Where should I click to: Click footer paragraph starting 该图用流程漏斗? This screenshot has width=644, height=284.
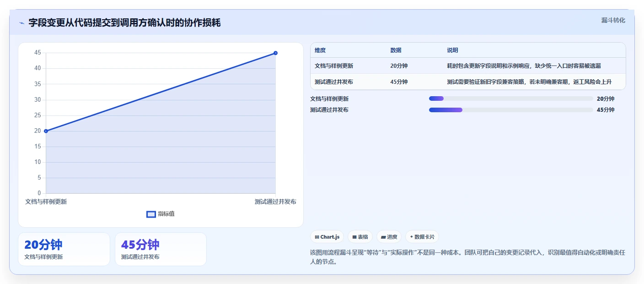[x=467, y=257]
